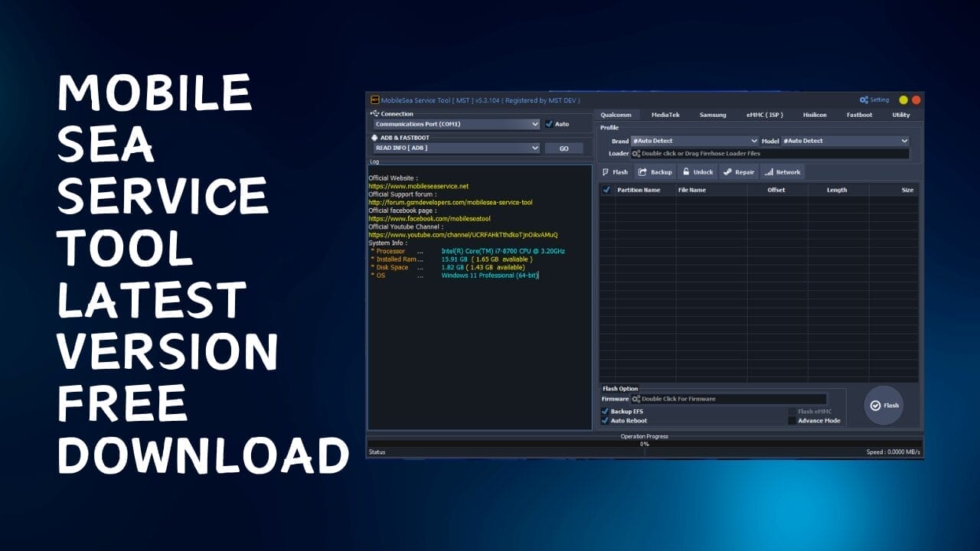Select the Flash toolbar icon
980x551 pixels.
(x=607, y=172)
